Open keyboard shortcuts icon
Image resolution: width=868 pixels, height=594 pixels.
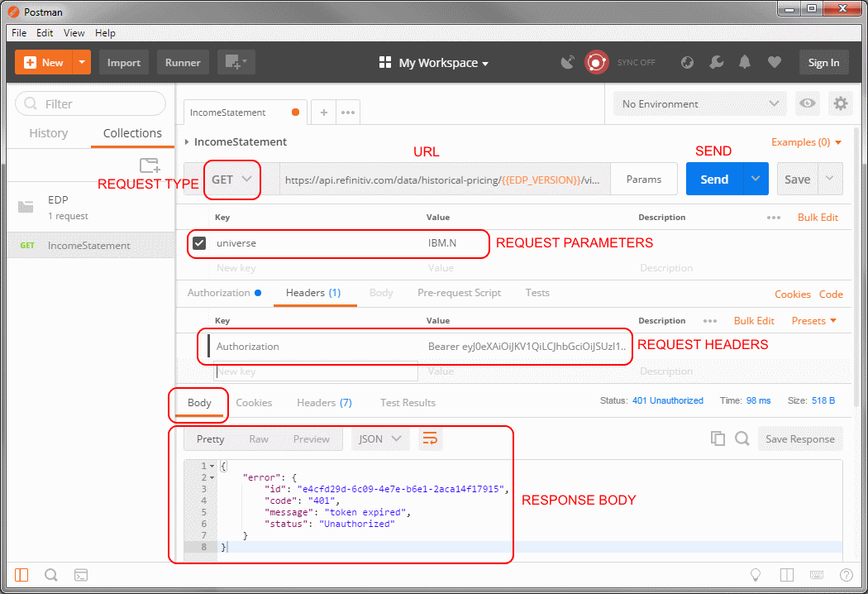(x=817, y=575)
